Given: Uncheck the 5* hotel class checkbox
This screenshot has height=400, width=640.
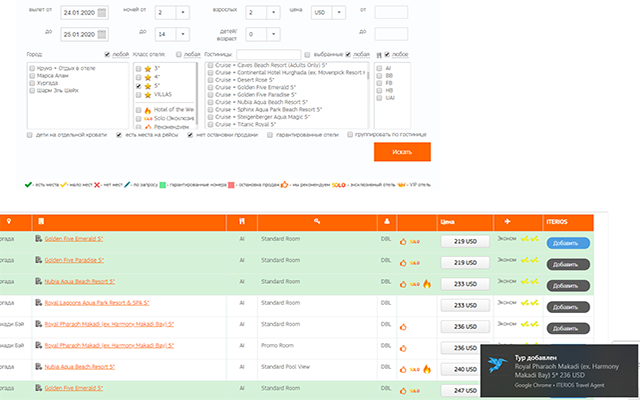Looking at the screenshot, I should click(138, 86).
